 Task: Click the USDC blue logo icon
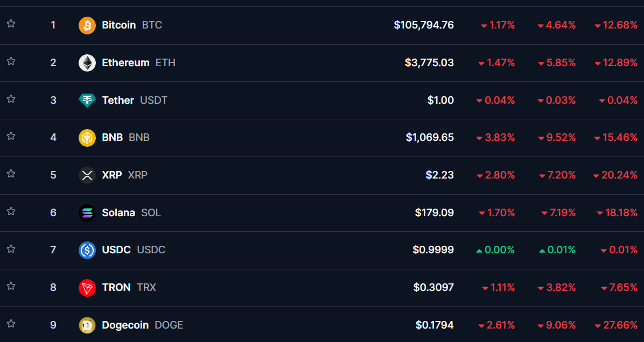click(87, 250)
